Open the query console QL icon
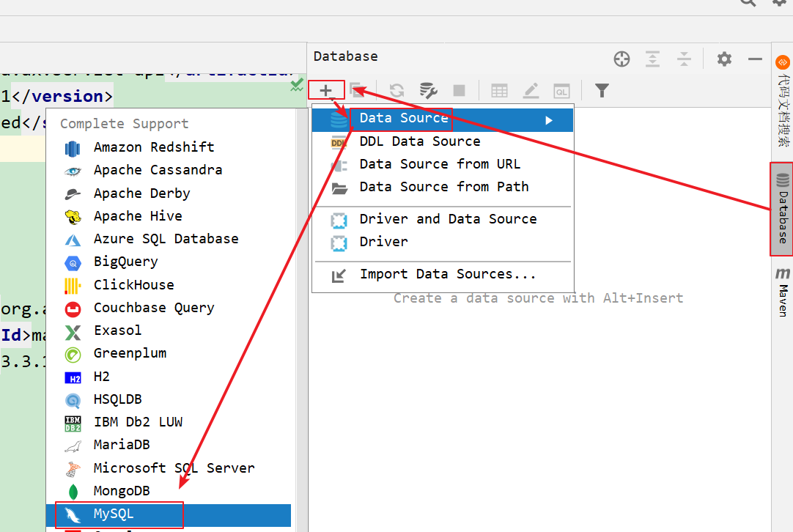Image resolution: width=793 pixels, height=532 pixels. (561, 90)
